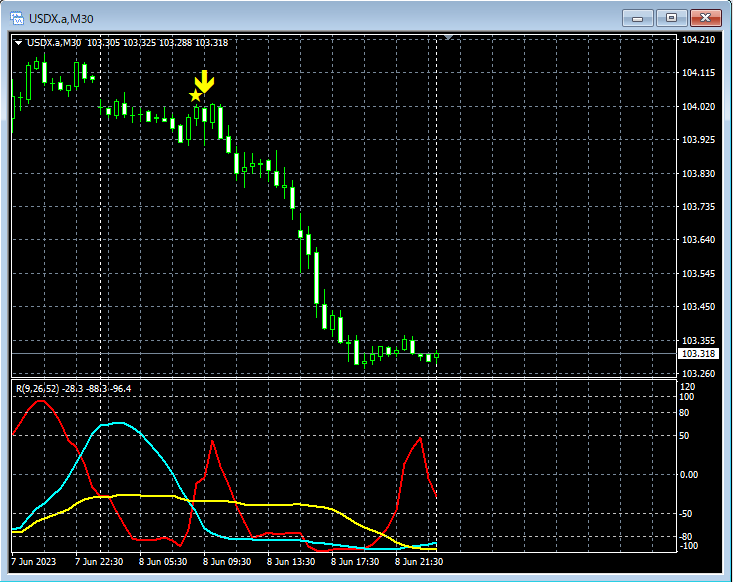Screen dimensions: 734x582
Task: Close the USDX.a,M30 chart window
Action: (706, 18)
